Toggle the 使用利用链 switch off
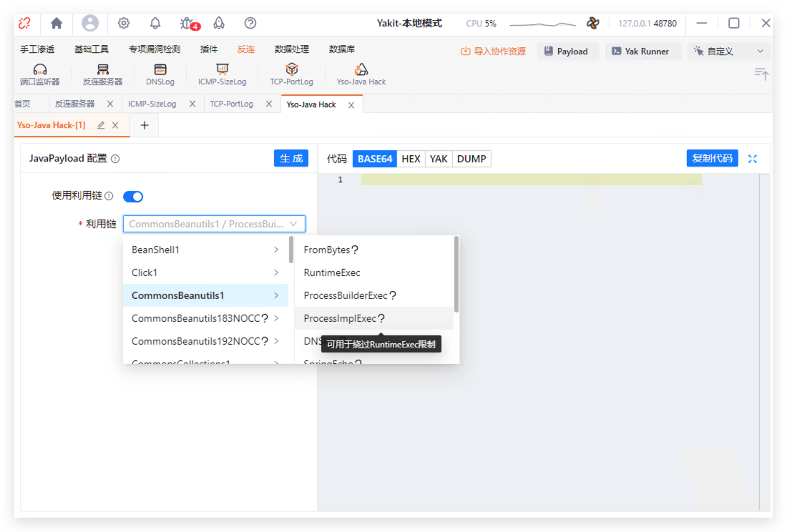Image resolution: width=787 pixels, height=532 pixels. pyautogui.click(x=133, y=197)
